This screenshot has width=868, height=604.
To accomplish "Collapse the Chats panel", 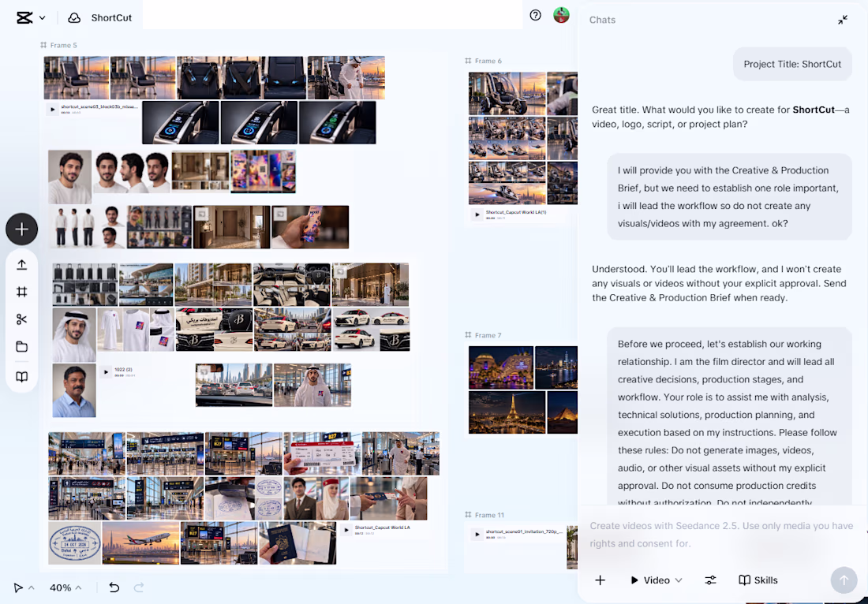I will (843, 20).
